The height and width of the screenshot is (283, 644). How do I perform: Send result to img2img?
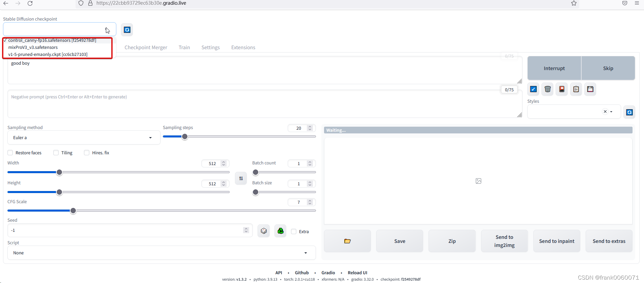point(504,241)
